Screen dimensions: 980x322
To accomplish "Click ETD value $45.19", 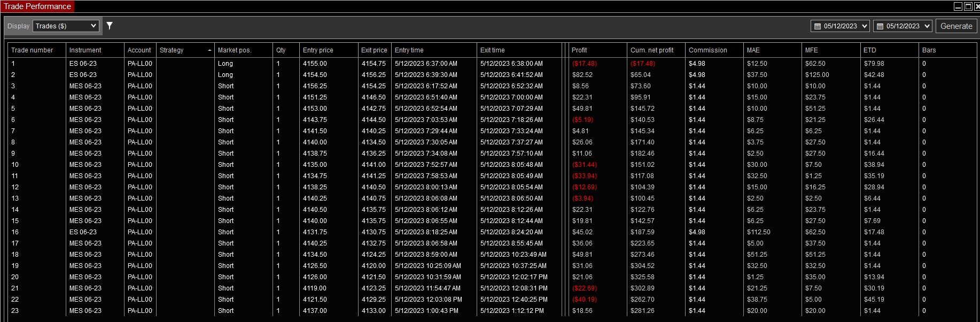I will [x=874, y=300].
